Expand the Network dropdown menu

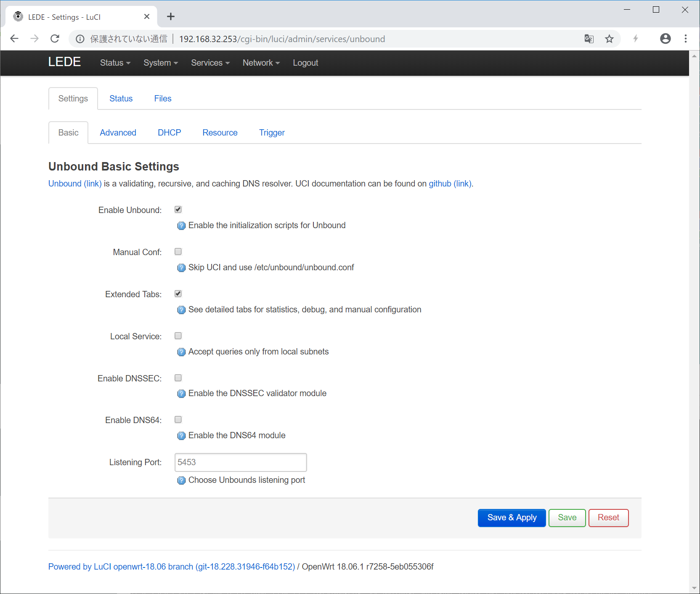tap(261, 63)
